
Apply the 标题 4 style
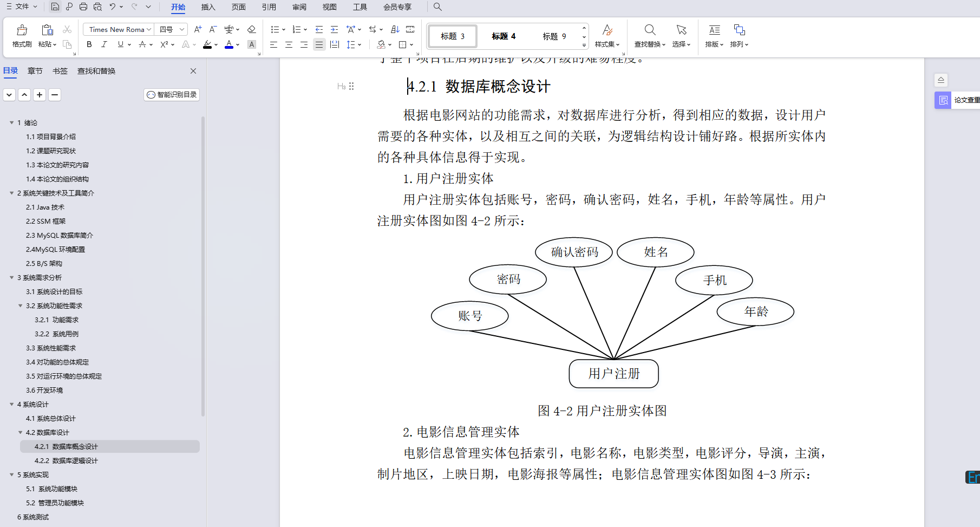click(504, 36)
